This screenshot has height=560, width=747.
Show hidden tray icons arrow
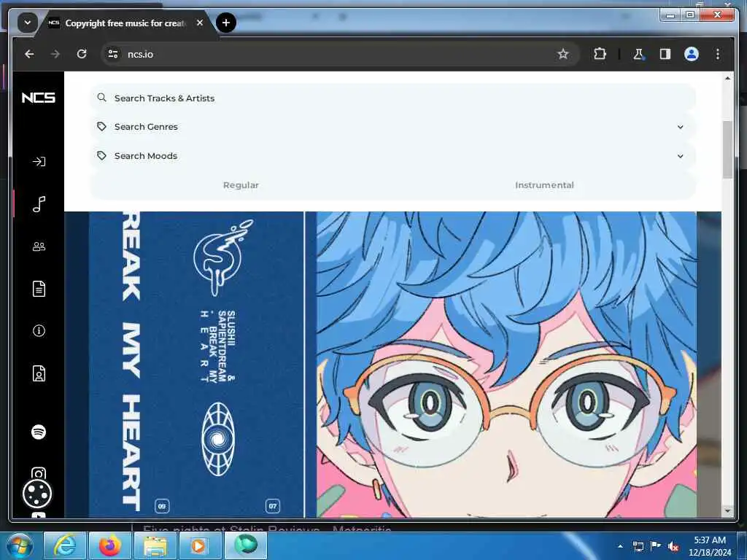tap(620, 546)
